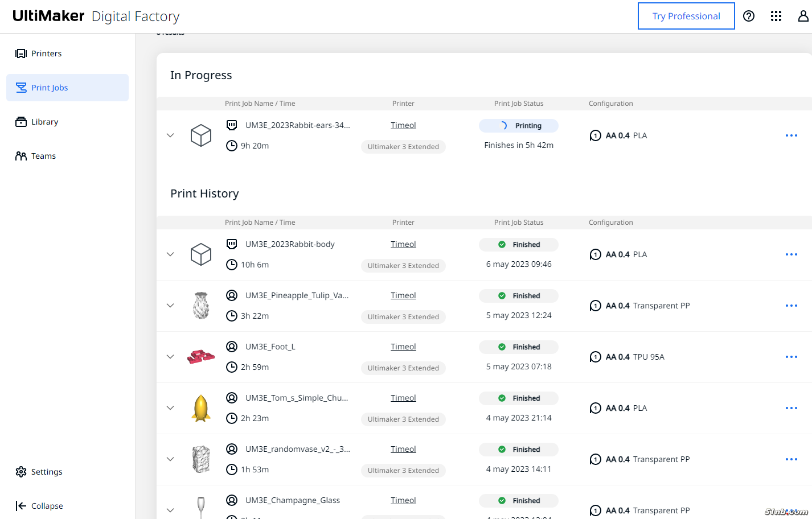Image resolution: width=812 pixels, height=519 pixels.
Task: Switch to the Teams page
Action: (36, 156)
